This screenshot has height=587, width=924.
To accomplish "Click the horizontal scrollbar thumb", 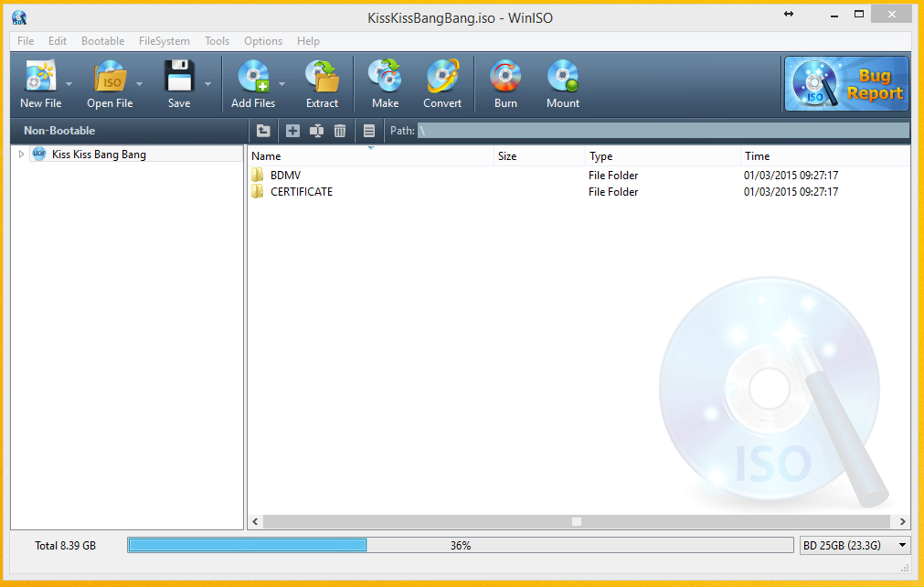I will 577,521.
